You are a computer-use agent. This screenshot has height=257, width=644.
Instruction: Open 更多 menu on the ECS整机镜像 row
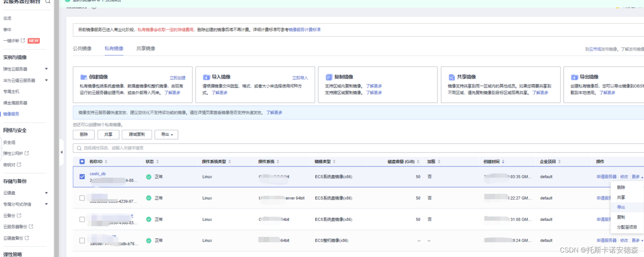coord(637,241)
